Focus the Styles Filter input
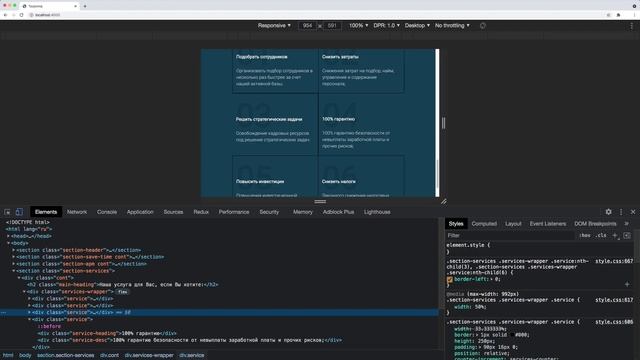The width and height of the screenshot is (640, 360). pyautogui.click(x=510, y=236)
